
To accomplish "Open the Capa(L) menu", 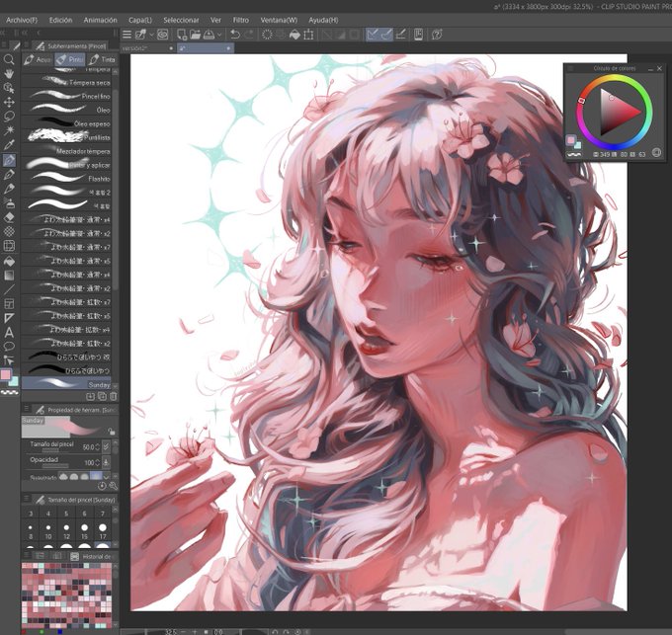I will pos(140,20).
